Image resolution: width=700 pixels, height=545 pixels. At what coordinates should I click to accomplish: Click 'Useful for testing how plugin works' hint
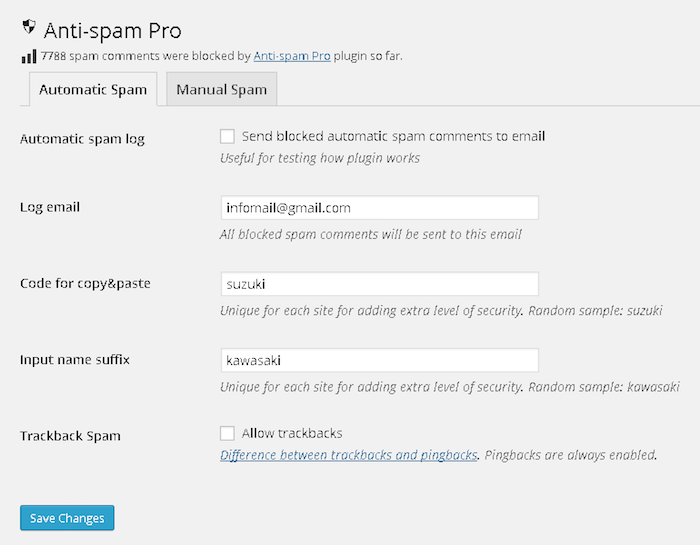pyautogui.click(x=320, y=158)
